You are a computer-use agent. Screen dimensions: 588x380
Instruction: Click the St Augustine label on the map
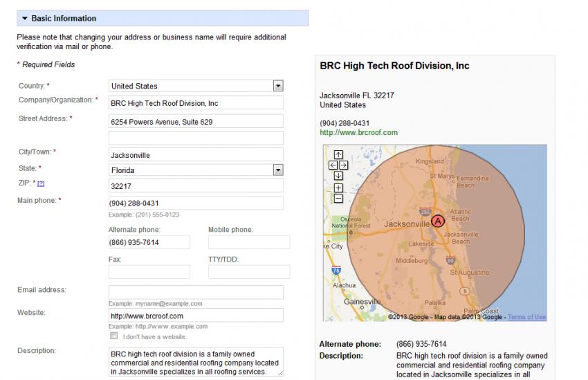470,272
